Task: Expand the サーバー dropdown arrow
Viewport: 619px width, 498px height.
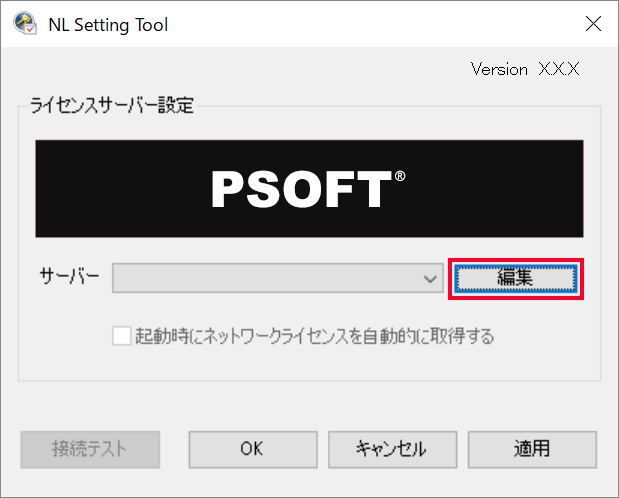Action: tap(430, 278)
